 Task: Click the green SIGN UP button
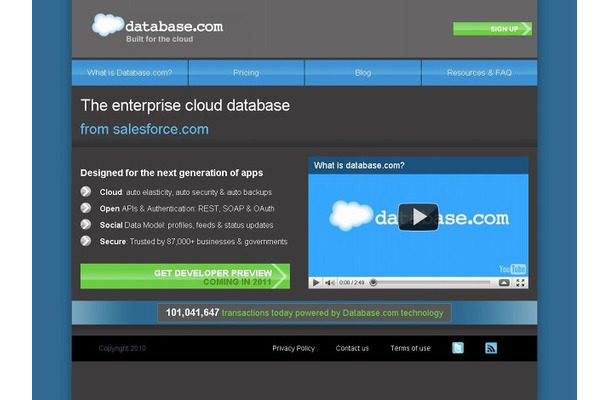(492, 29)
